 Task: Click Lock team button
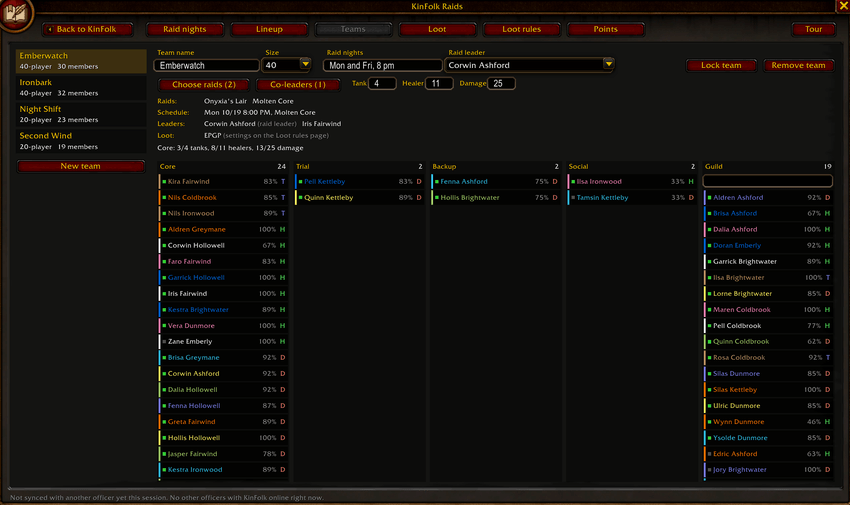tap(721, 66)
